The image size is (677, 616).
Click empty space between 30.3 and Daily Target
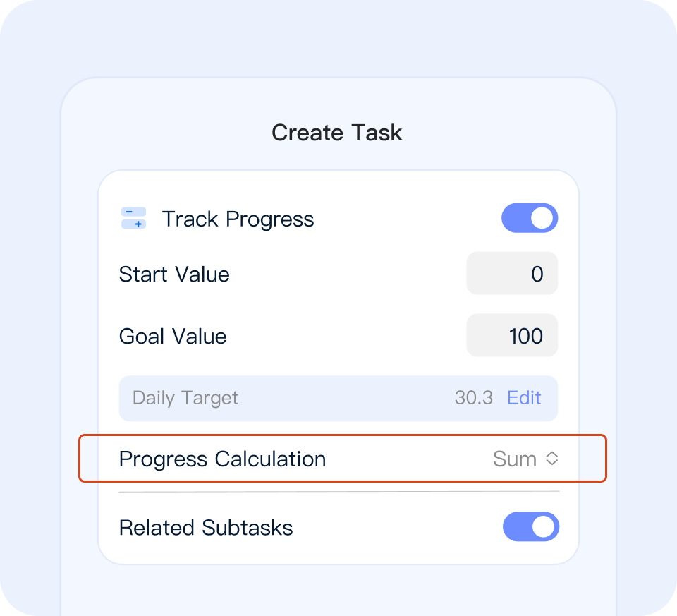tap(346, 398)
